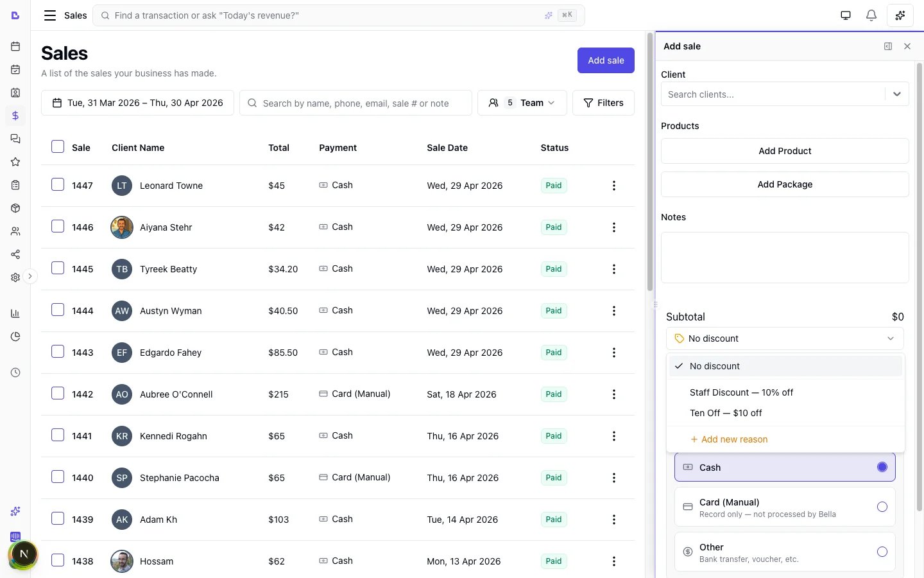Click Aiyana Stehr's avatar photo
Viewport: 924px width, 578px height.
pyautogui.click(x=122, y=227)
